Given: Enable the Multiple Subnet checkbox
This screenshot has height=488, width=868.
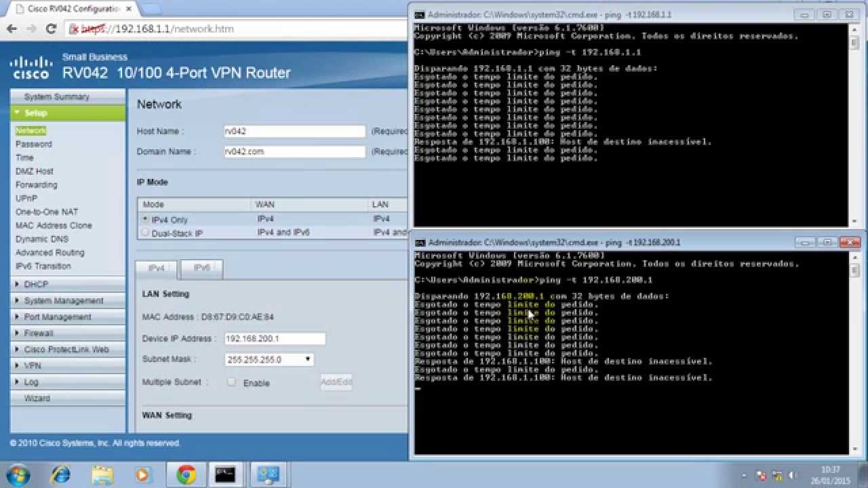Looking at the screenshot, I should click(x=231, y=382).
